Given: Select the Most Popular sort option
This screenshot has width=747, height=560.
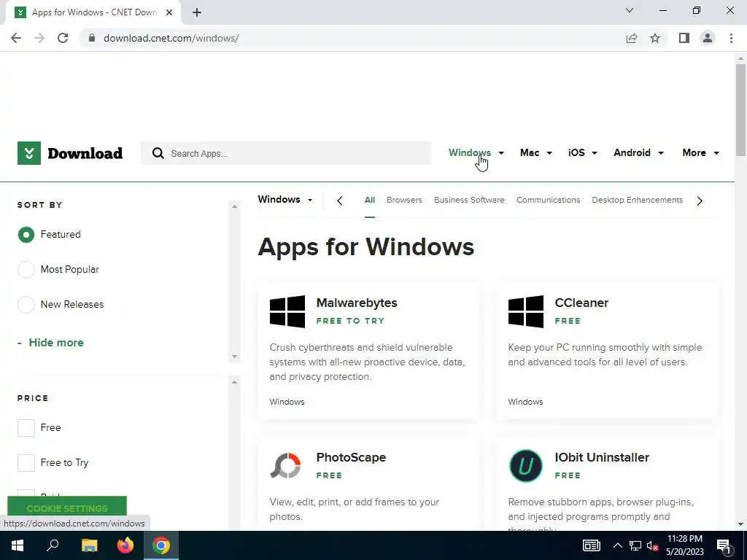Looking at the screenshot, I should coord(26,270).
